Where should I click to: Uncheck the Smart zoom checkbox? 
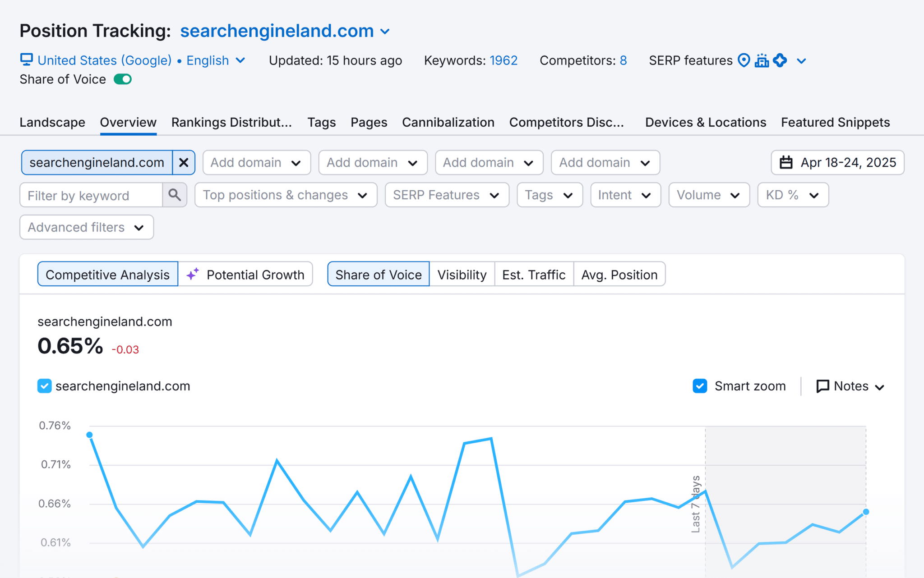tap(700, 386)
